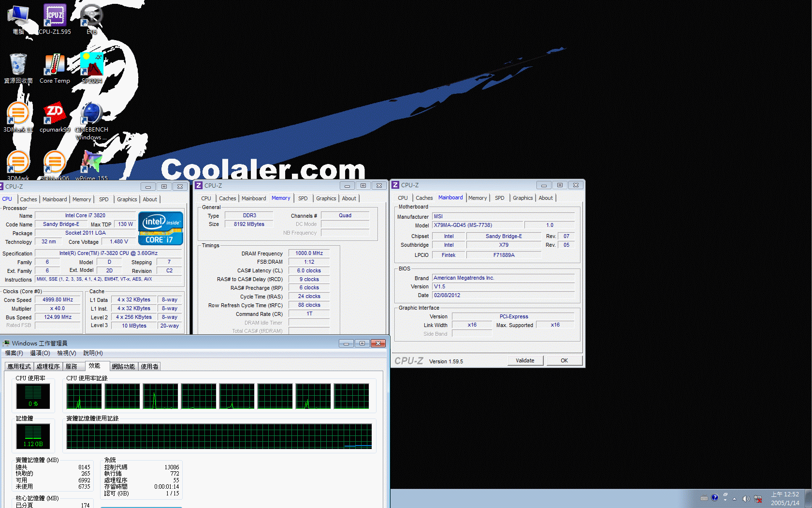Launch 3DMark06 desktop shortcut

(x=55, y=165)
